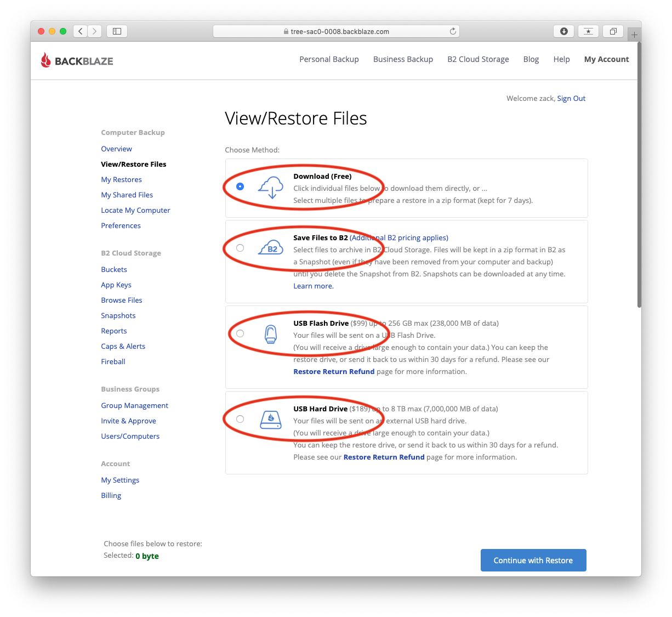Open Restore Return Refund link under USB Flash Drive
This screenshot has height=617, width=672.
334,371
